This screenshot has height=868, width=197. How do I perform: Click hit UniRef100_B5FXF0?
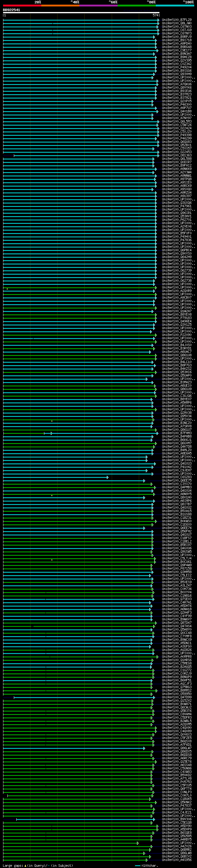click(176, 233)
